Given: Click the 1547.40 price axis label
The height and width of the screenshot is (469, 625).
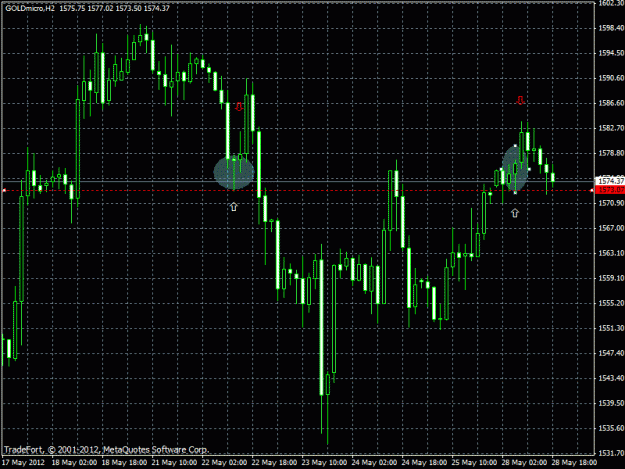Looking at the screenshot, I should click(611, 353).
